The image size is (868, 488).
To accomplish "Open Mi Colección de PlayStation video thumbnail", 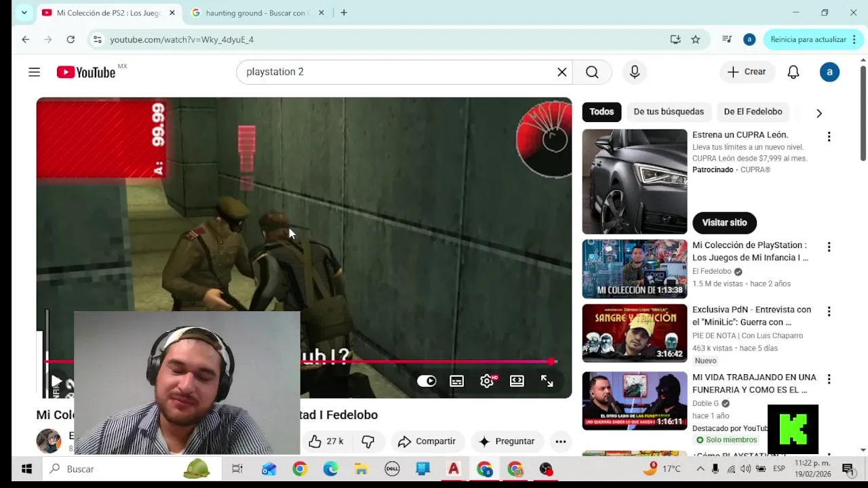I will click(x=635, y=269).
